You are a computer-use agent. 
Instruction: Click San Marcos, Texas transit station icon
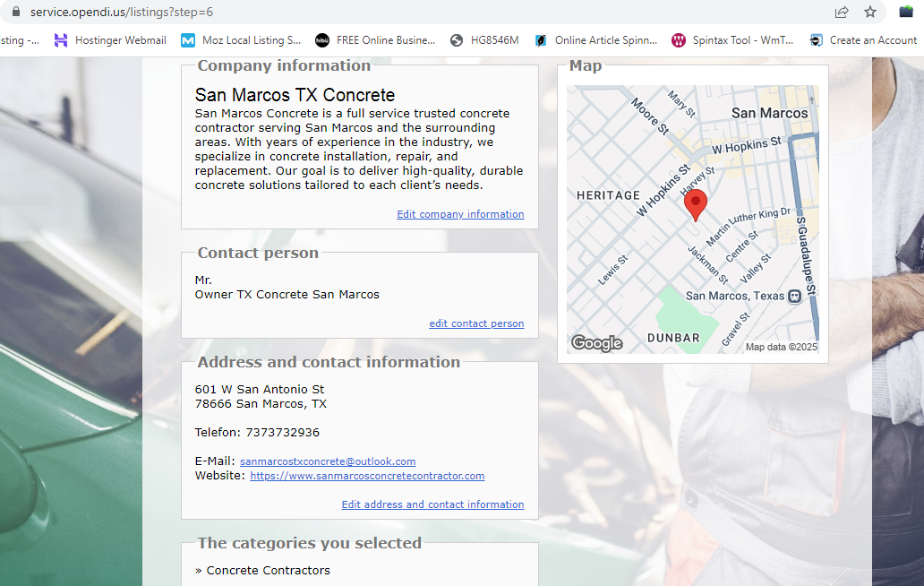[x=794, y=296]
